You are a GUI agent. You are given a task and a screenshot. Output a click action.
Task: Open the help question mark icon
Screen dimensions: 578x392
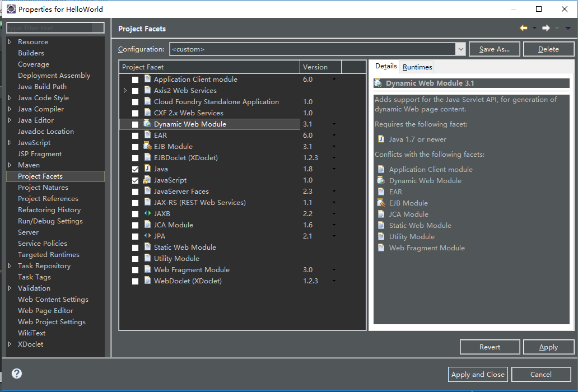(17, 374)
